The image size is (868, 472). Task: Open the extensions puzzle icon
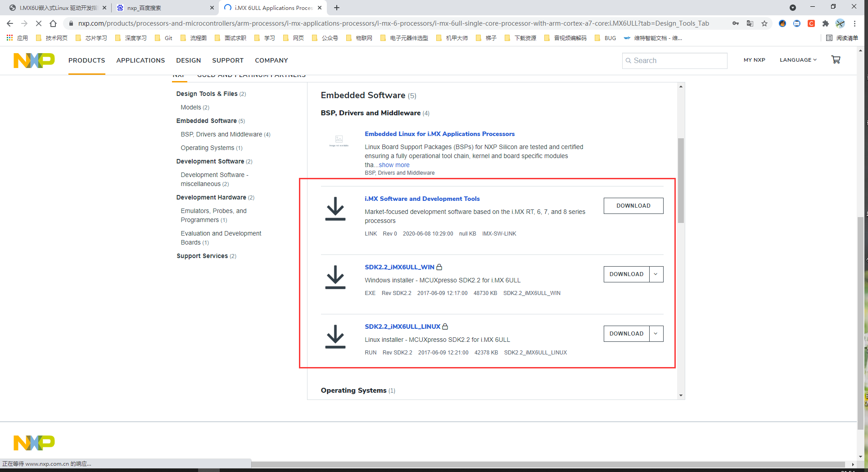[x=826, y=23]
